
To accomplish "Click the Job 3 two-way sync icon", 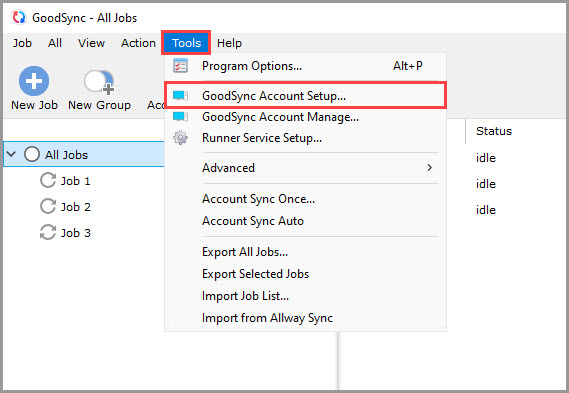I will [x=48, y=233].
